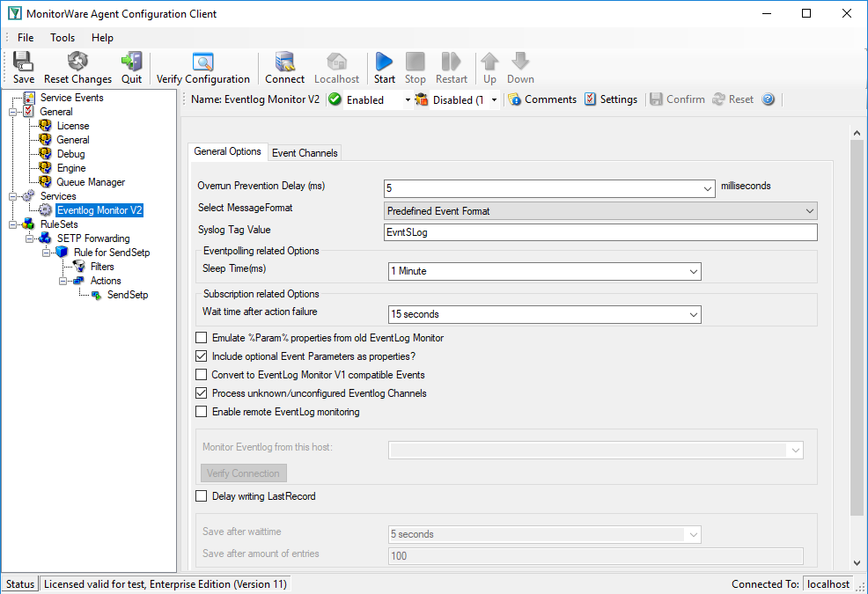Enable remote EventLog monitoring checkbox

coord(202,412)
